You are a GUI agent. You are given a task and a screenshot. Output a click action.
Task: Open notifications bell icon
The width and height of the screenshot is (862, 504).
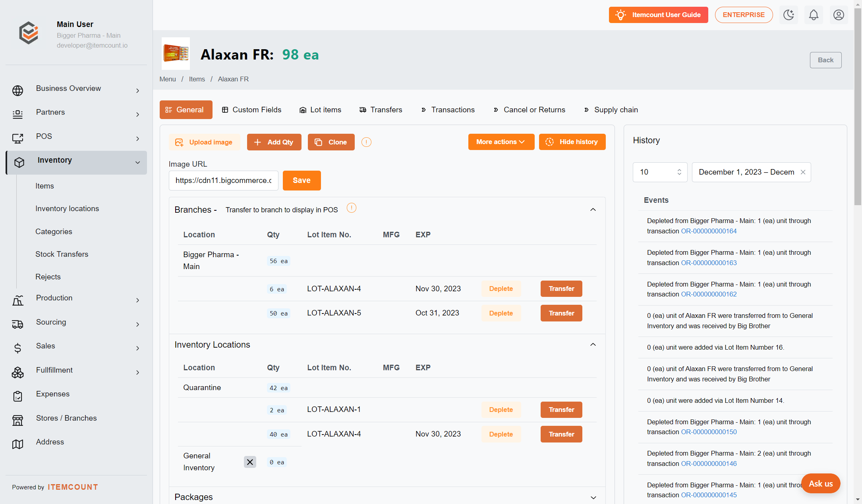pos(814,15)
